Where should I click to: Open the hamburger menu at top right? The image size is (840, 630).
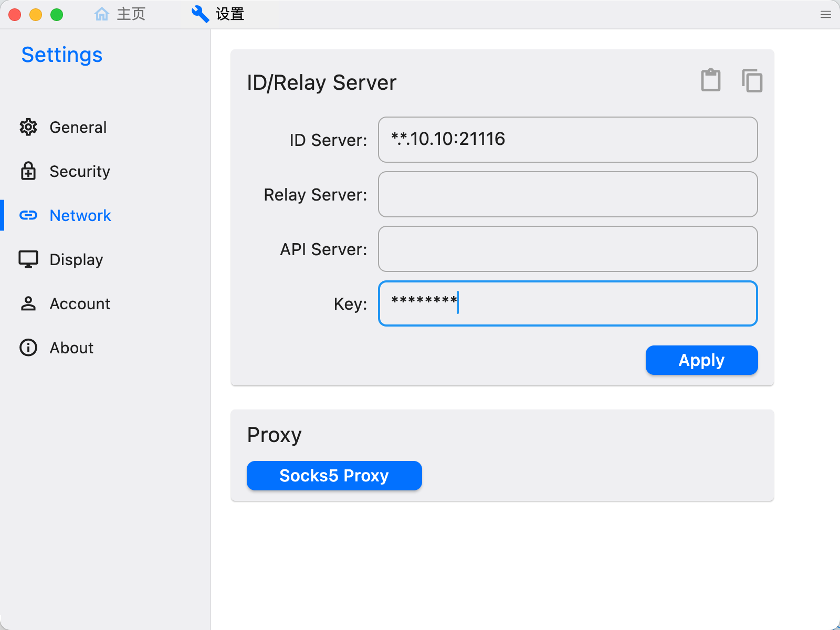tap(826, 14)
